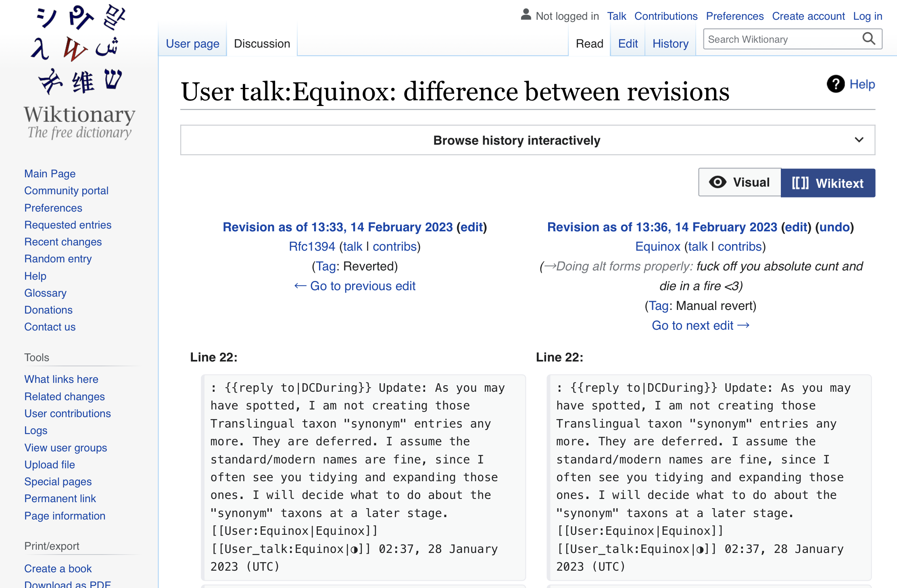Click the Log in link
Screen dimensions: 897x588
(867, 16)
